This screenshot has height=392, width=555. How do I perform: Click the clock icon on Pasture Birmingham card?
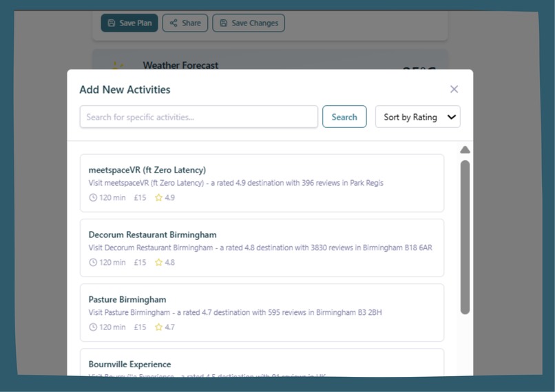[93, 327]
